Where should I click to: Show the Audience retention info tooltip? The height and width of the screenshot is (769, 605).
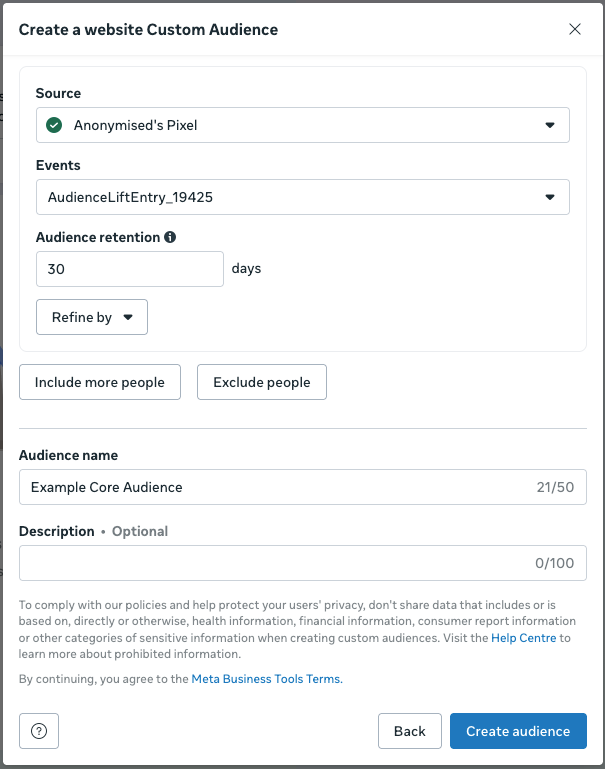pos(170,238)
